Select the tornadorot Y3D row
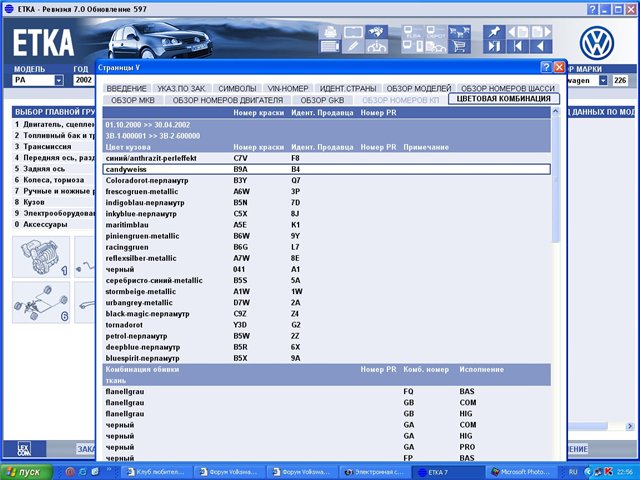The image size is (640, 480). (327, 325)
